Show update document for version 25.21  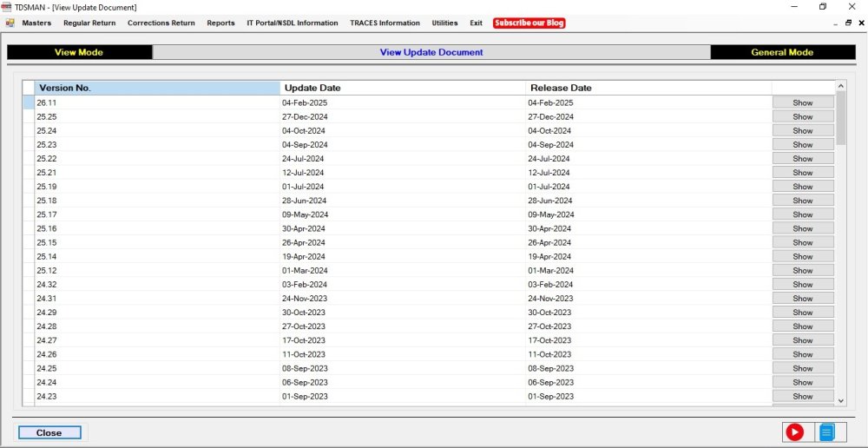click(803, 172)
